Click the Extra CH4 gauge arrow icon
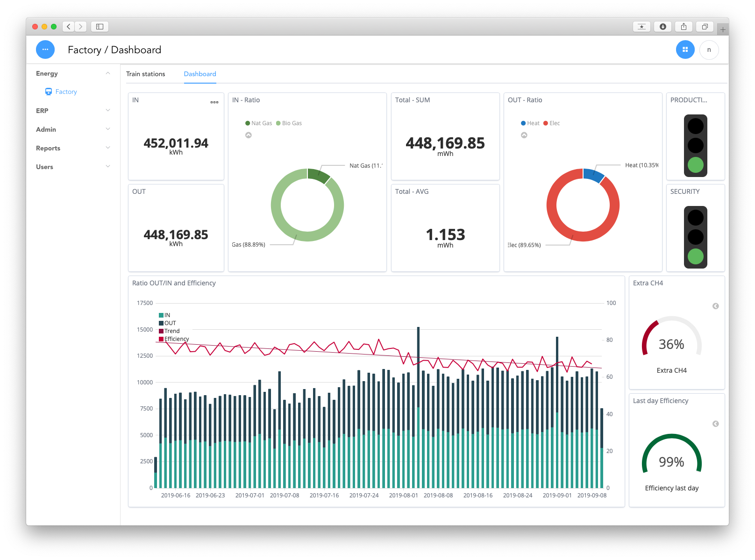Viewport: 755px width, 560px height. point(715,306)
